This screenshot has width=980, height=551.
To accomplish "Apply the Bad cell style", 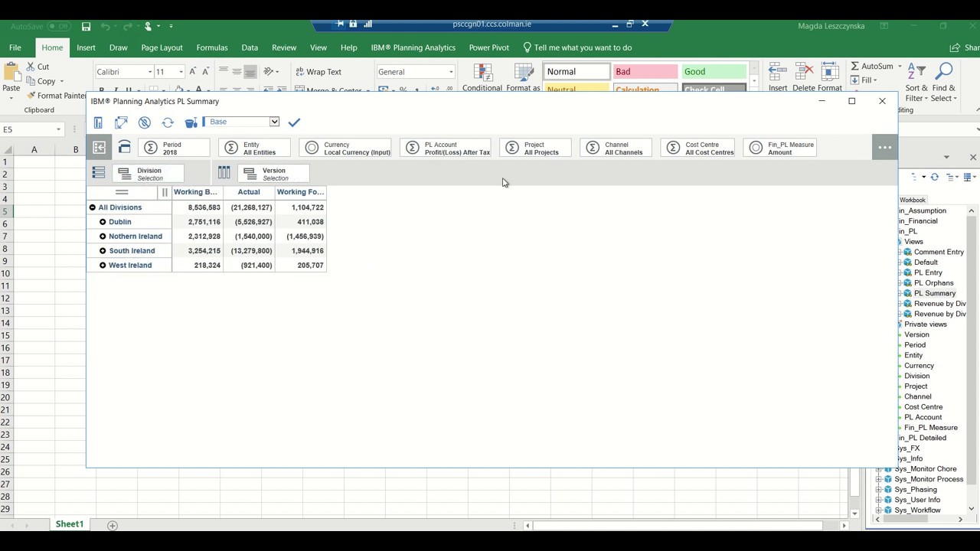I will click(645, 72).
